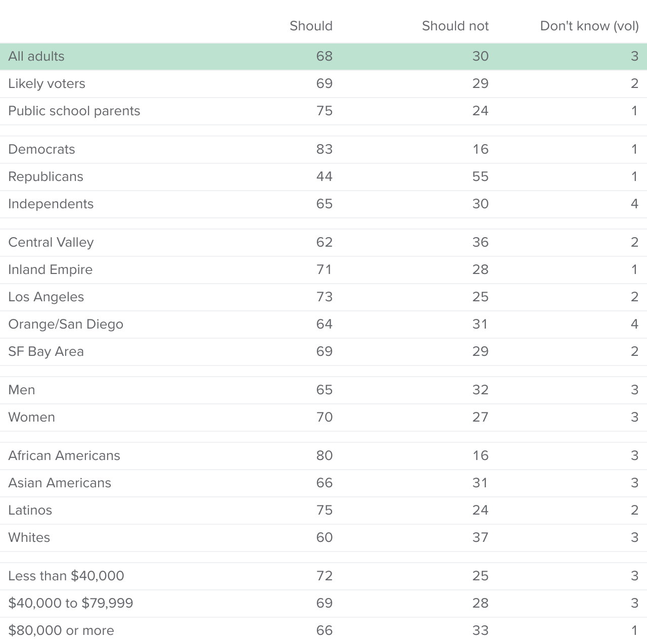Select the Independents row label

(x=51, y=204)
